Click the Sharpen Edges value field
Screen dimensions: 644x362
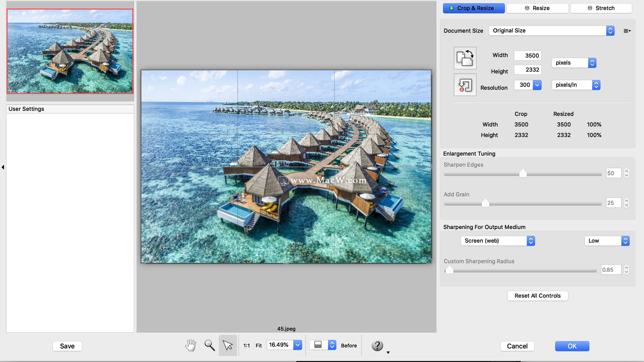614,173
